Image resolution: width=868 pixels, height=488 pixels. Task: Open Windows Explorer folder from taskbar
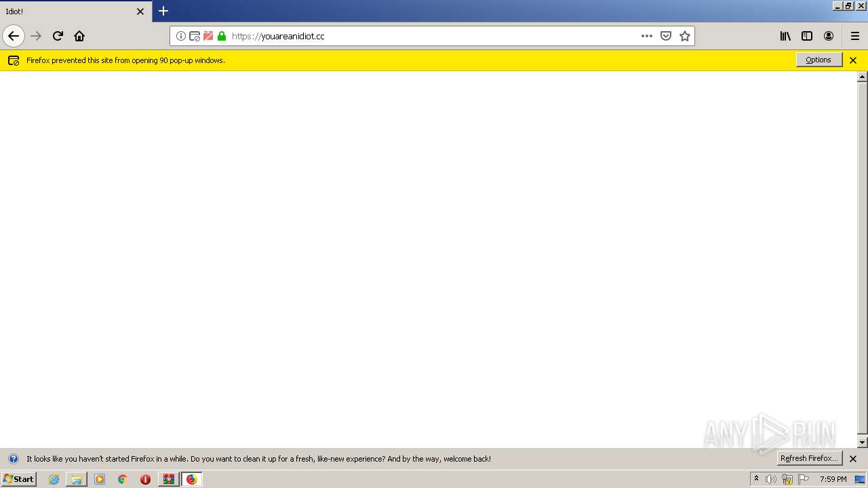click(x=77, y=479)
